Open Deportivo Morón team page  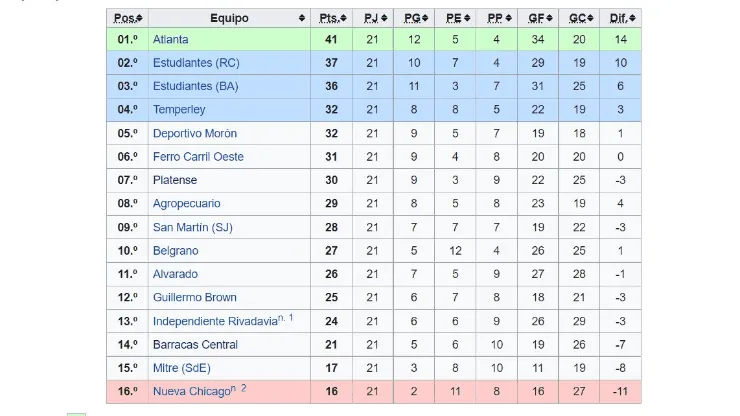pos(194,133)
